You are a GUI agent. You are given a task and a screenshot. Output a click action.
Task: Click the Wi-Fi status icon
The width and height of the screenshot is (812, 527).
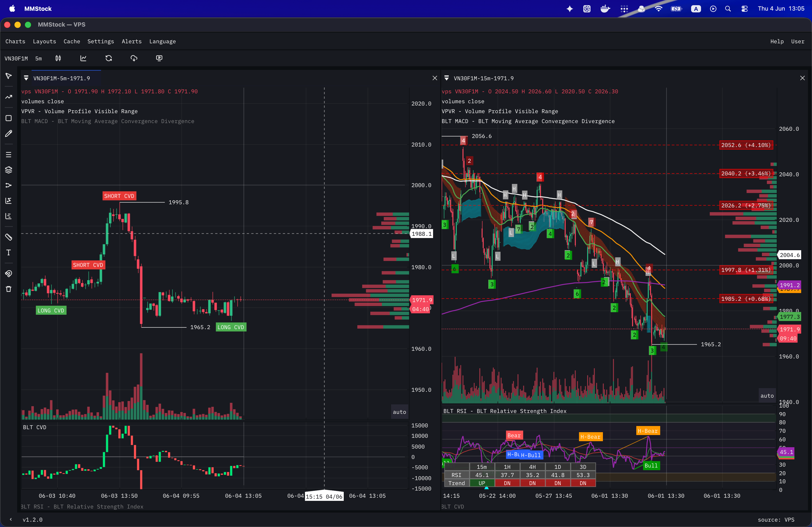pos(658,9)
